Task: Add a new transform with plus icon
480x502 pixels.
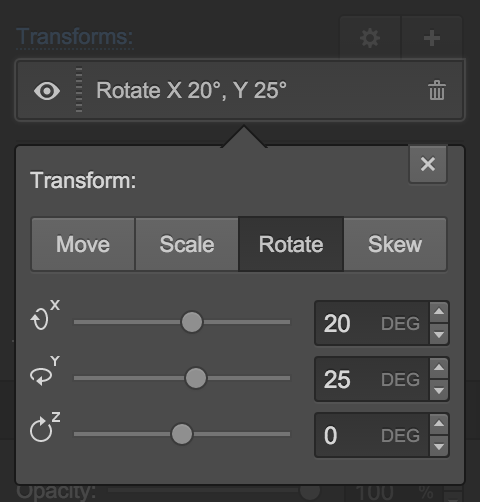Action: (x=432, y=38)
